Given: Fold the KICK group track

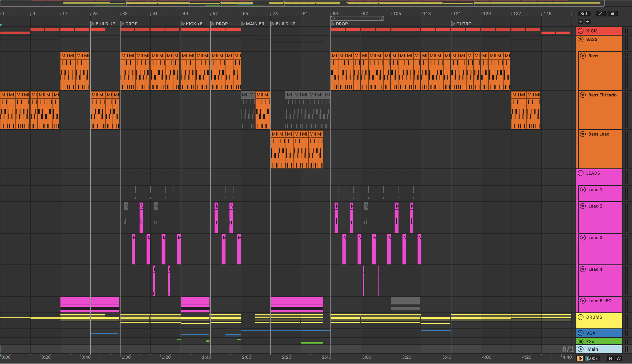Looking at the screenshot, I should point(581,31).
